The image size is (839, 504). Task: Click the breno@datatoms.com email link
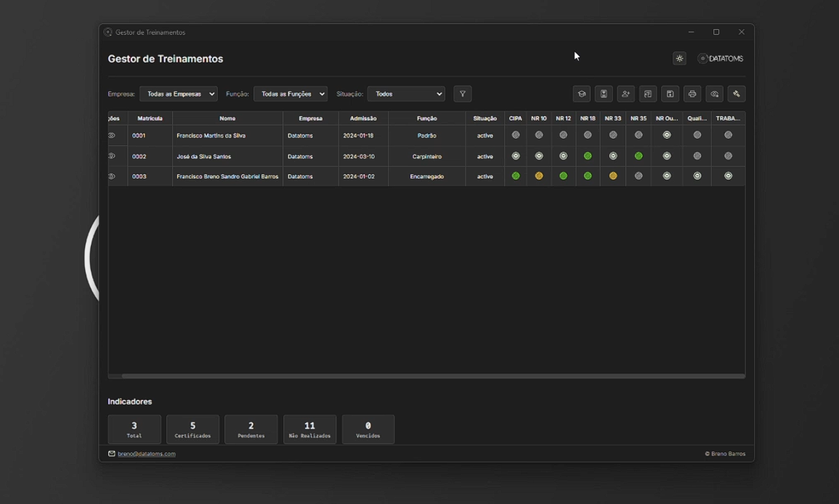pyautogui.click(x=147, y=454)
